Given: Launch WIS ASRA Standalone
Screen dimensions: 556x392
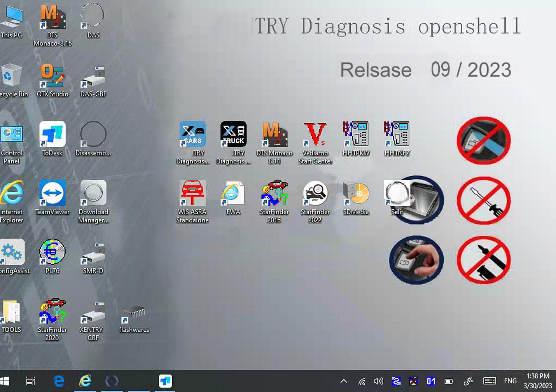Looking at the screenshot, I should tap(192, 201).
